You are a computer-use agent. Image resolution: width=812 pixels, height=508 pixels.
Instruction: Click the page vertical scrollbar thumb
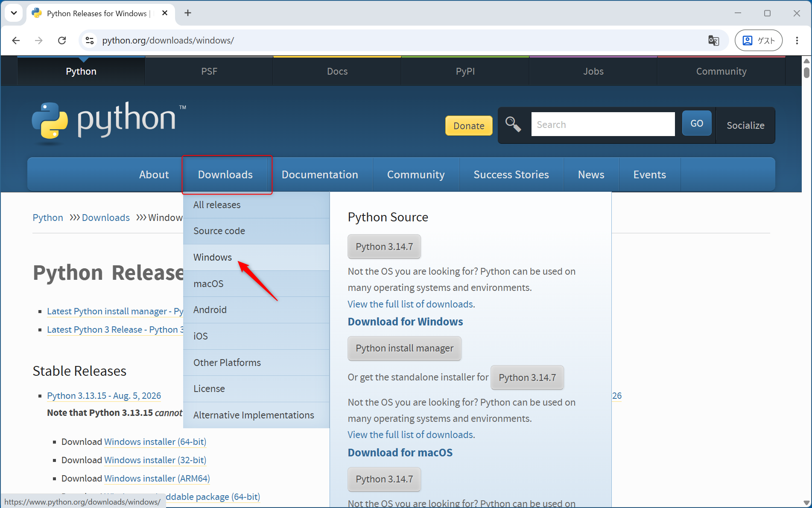pyautogui.click(x=806, y=73)
